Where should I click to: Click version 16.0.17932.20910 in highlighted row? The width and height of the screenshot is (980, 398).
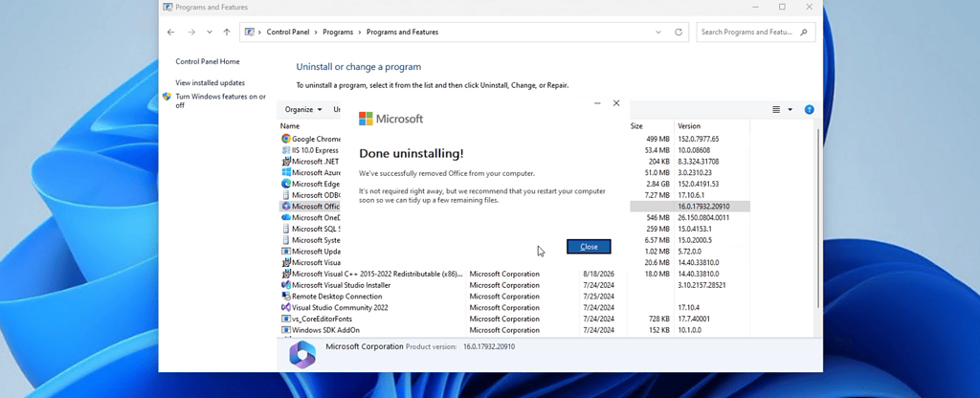coord(703,207)
